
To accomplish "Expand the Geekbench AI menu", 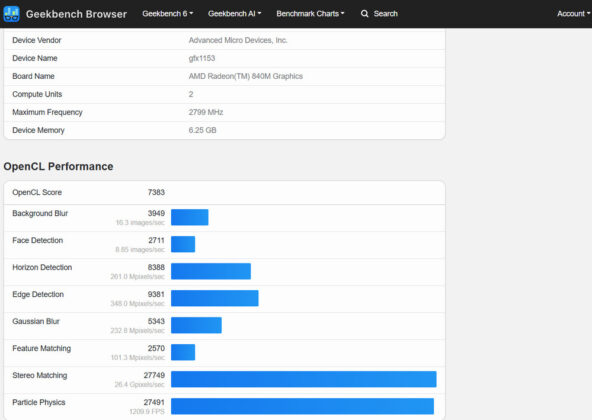I will (234, 14).
